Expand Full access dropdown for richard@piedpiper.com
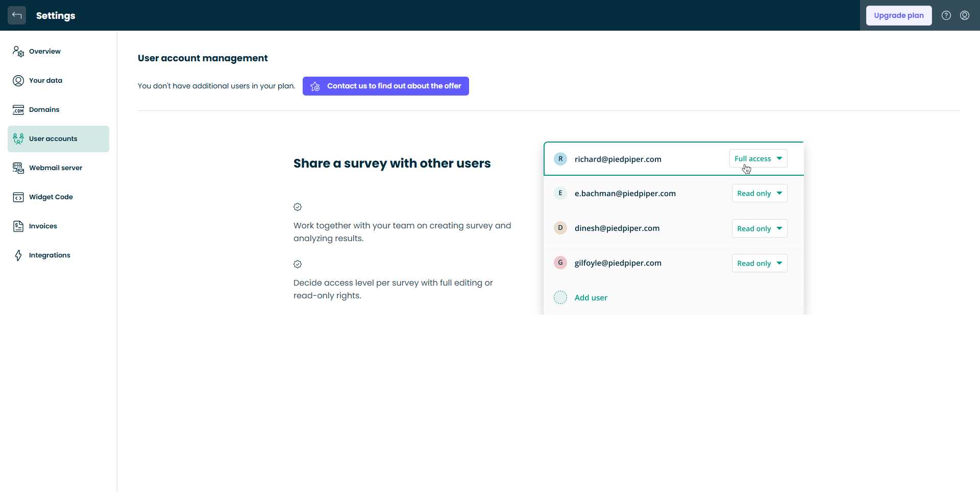Viewport: 980px width, 492px height. click(x=758, y=159)
